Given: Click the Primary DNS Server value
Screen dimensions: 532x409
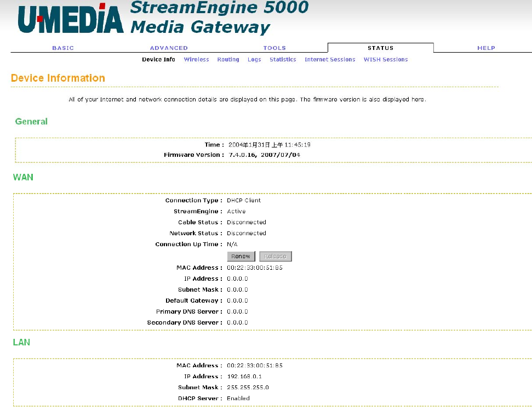Looking at the screenshot, I should (237, 311).
